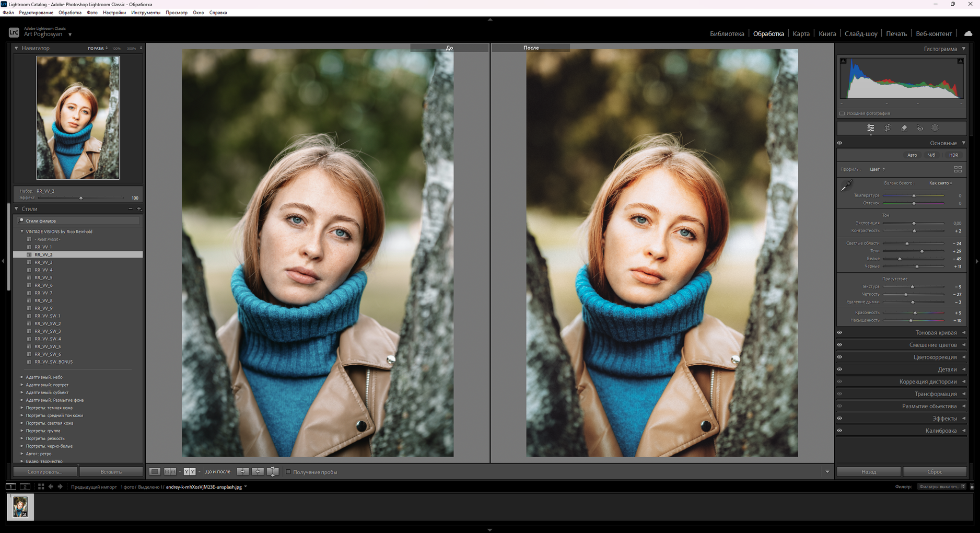
Task: Toggle visibility eye of Эффекты panel
Action: tap(839, 419)
